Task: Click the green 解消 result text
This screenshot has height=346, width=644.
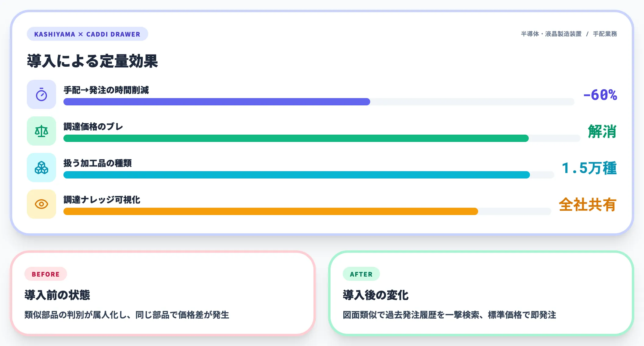Action: (x=602, y=132)
